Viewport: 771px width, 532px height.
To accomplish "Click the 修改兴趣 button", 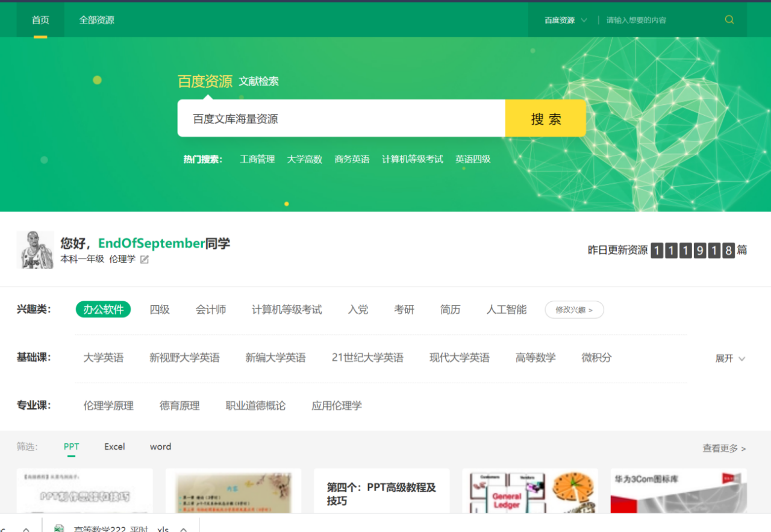I will [573, 309].
